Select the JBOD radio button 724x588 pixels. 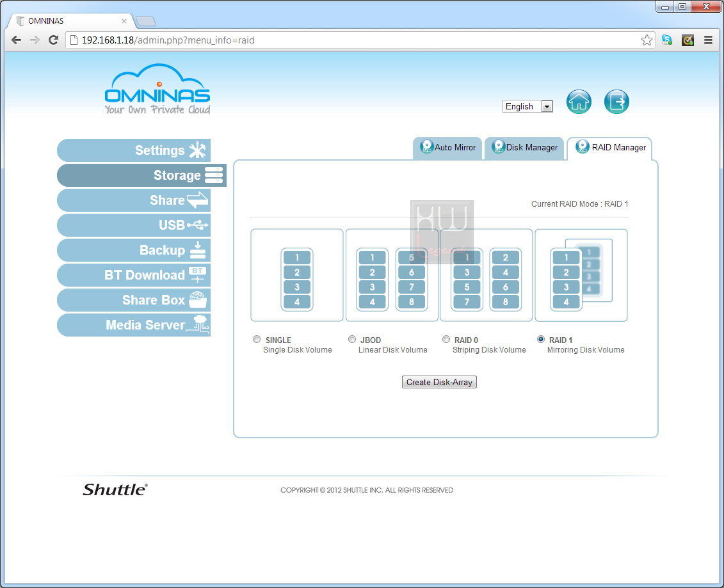pos(352,339)
